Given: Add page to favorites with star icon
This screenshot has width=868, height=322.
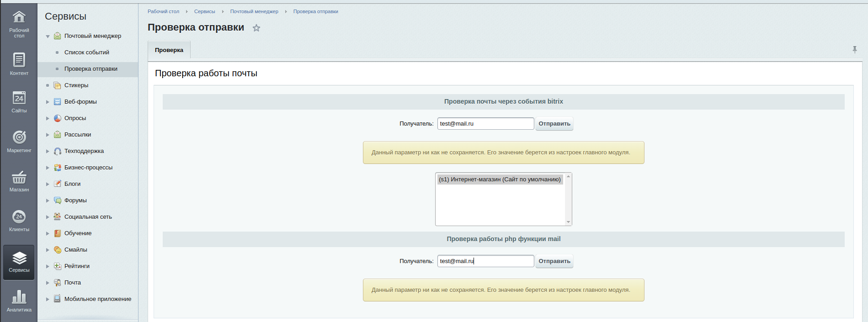Looking at the screenshot, I should (x=256, y=28).
